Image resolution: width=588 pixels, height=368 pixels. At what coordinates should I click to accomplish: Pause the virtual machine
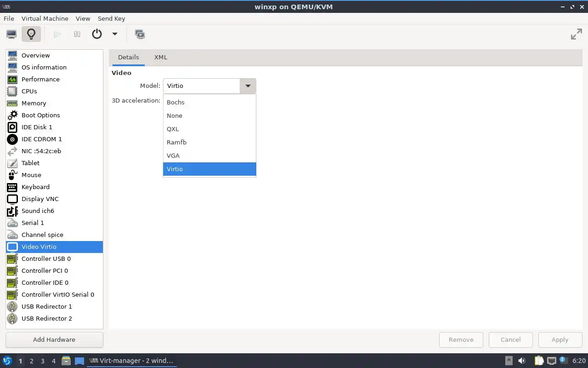(77, 34)
